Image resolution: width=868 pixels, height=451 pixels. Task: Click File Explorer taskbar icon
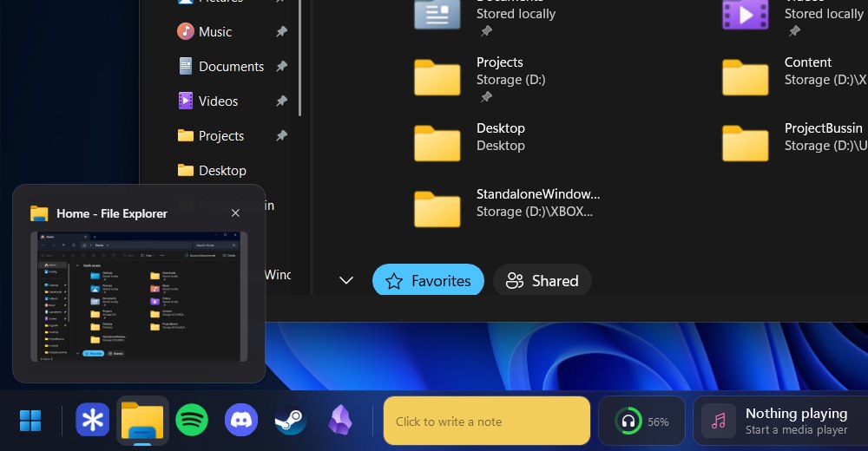pos(142,422)
